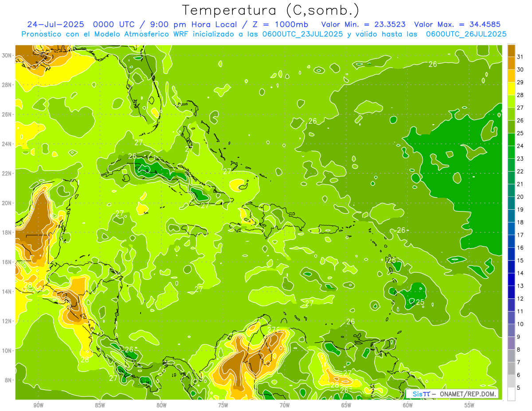Click the '25' contour label near 59W

click(x=420, y=302)
